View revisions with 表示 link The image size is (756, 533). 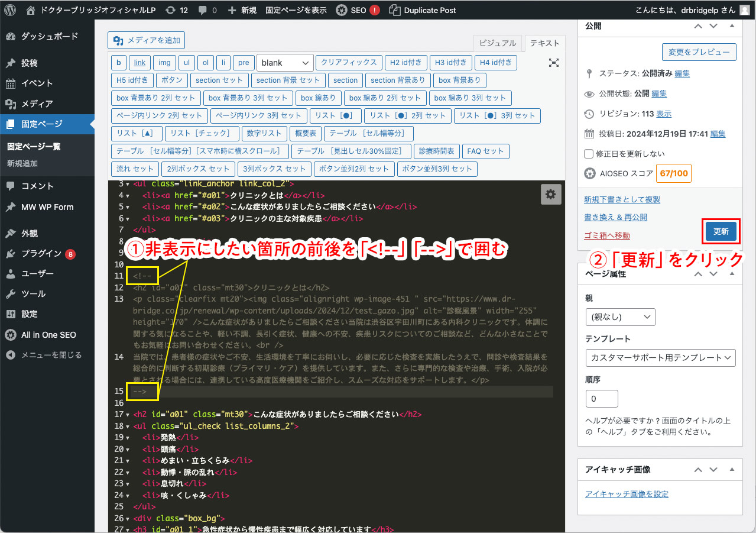pyautogui.click(x=664, y=114)
